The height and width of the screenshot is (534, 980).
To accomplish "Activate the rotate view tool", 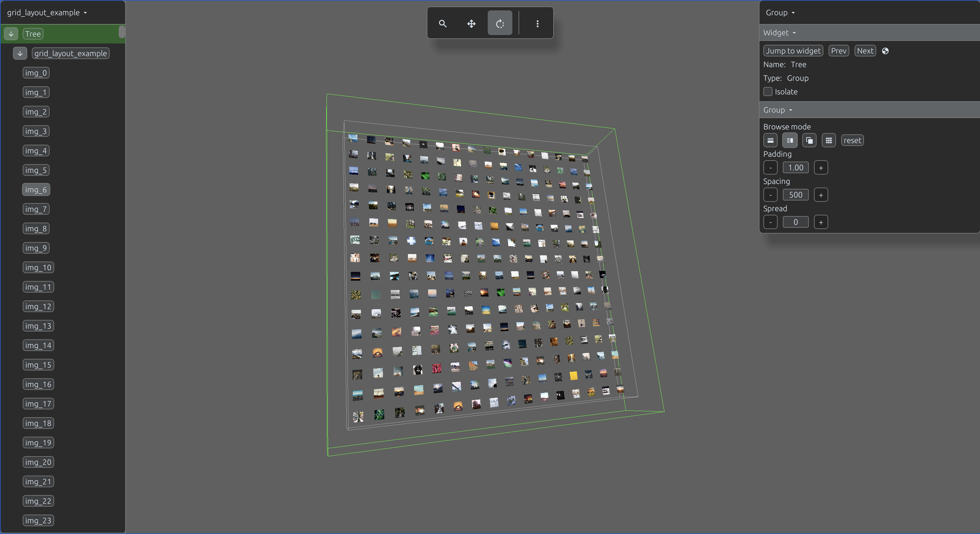I will 500,24.
